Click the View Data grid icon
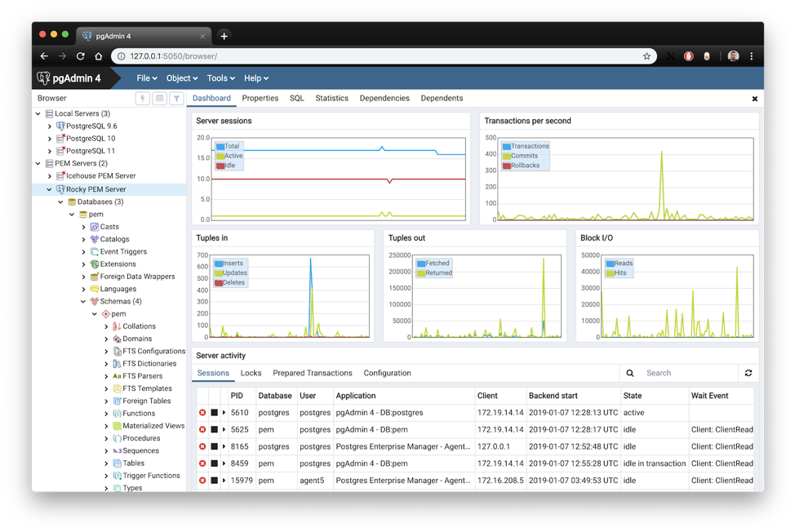 coord(159,99)
